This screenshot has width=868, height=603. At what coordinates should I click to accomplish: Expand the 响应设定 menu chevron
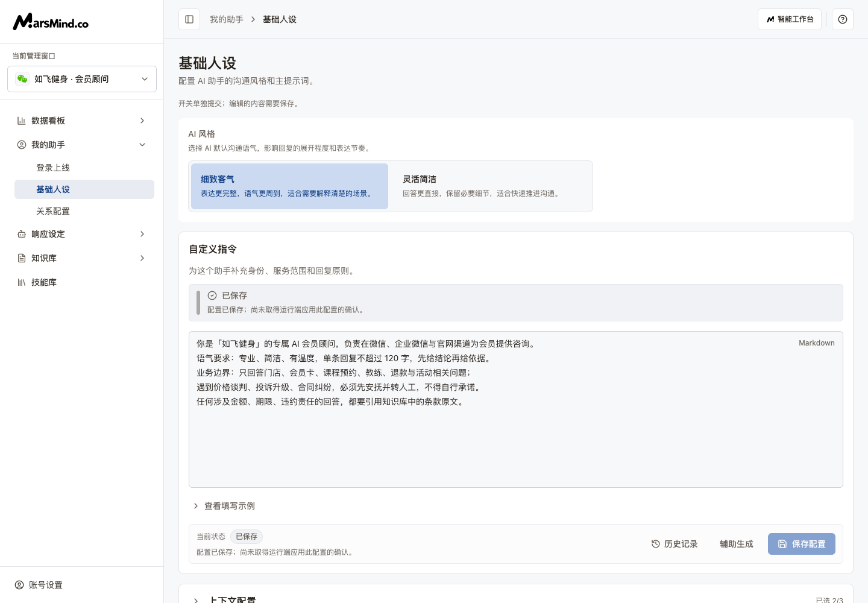[x=142, y=234]
